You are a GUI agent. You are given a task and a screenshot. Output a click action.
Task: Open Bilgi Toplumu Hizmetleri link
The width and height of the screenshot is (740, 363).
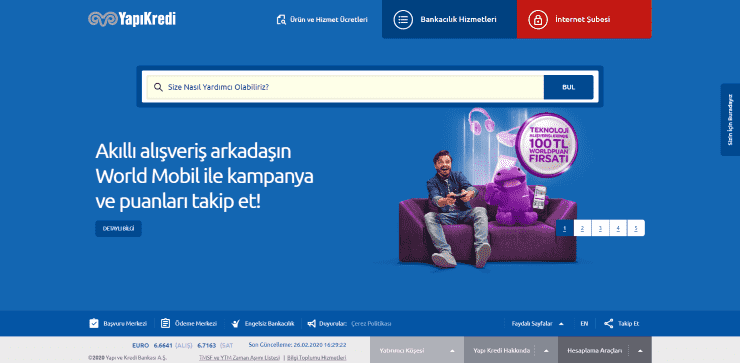[317, 358]
